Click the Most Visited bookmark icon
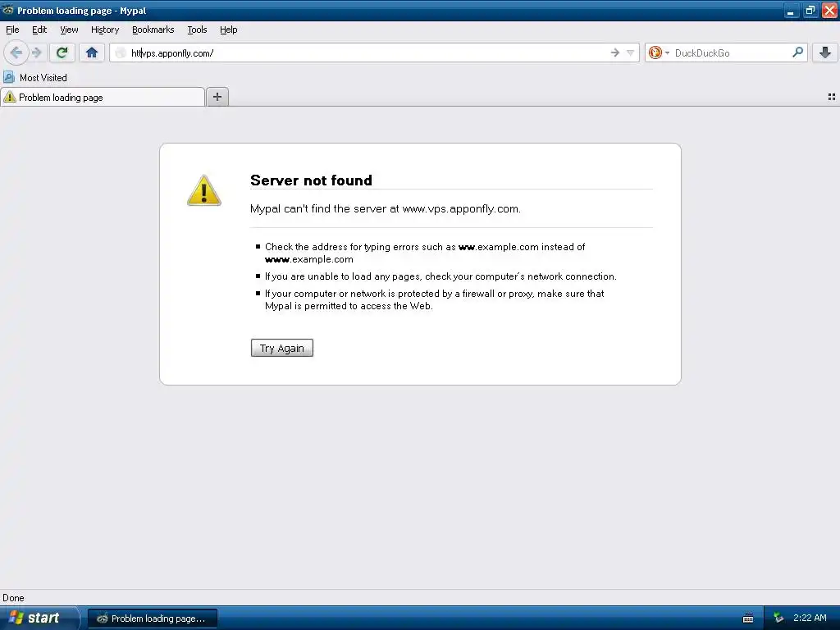Viewport: 840px width, 630px height. [x=8, y=77]
